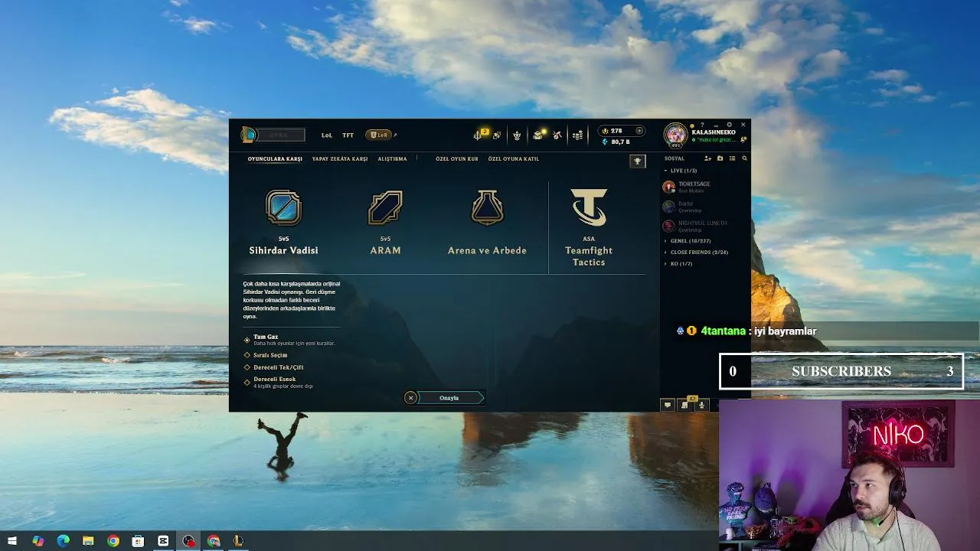
Task: Click the add friend icon in Sosyal panel
Action: [x=708, y=158]
